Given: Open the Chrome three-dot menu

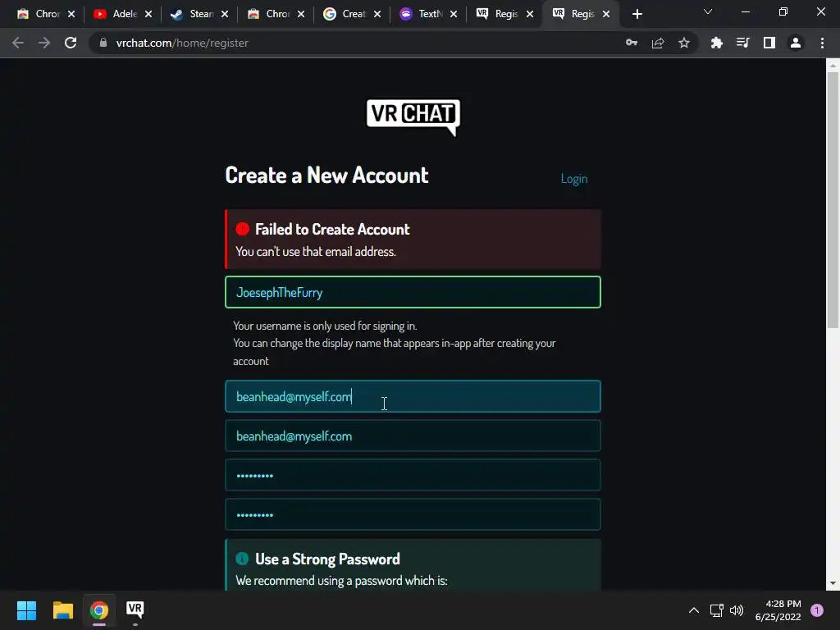Looking at the screenshot, I should tap(822, 43).
